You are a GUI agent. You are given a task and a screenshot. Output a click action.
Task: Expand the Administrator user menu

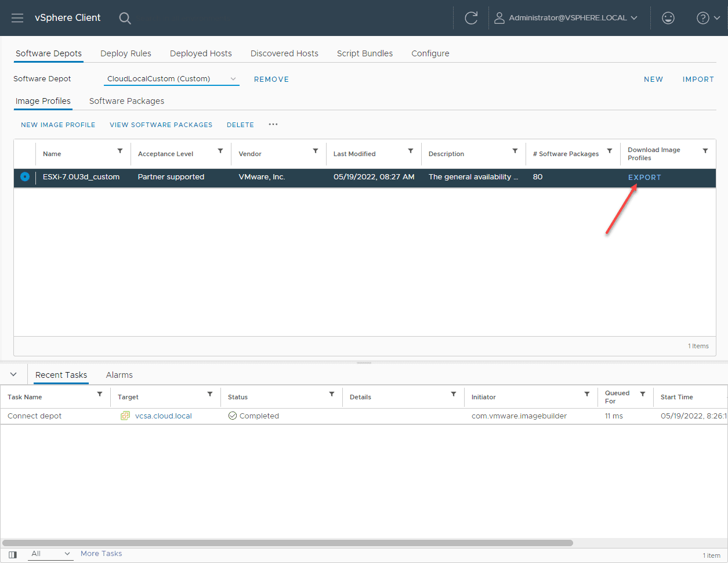click(x=566, y=18)
